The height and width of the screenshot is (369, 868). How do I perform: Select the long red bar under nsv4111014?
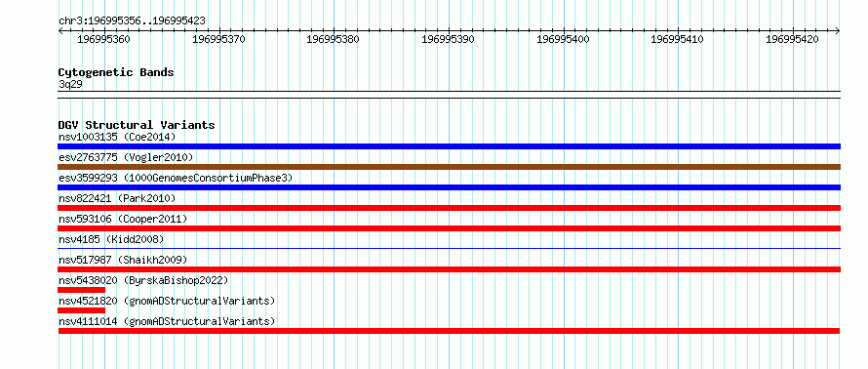[449, 331]
